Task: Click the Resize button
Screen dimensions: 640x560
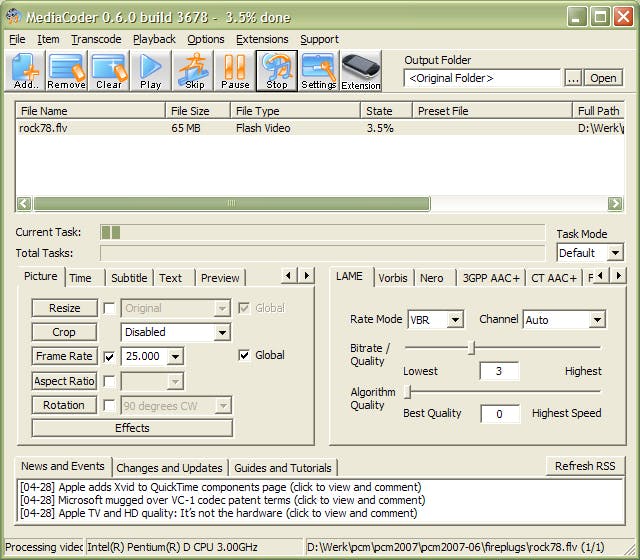Action: click(64, 308)
